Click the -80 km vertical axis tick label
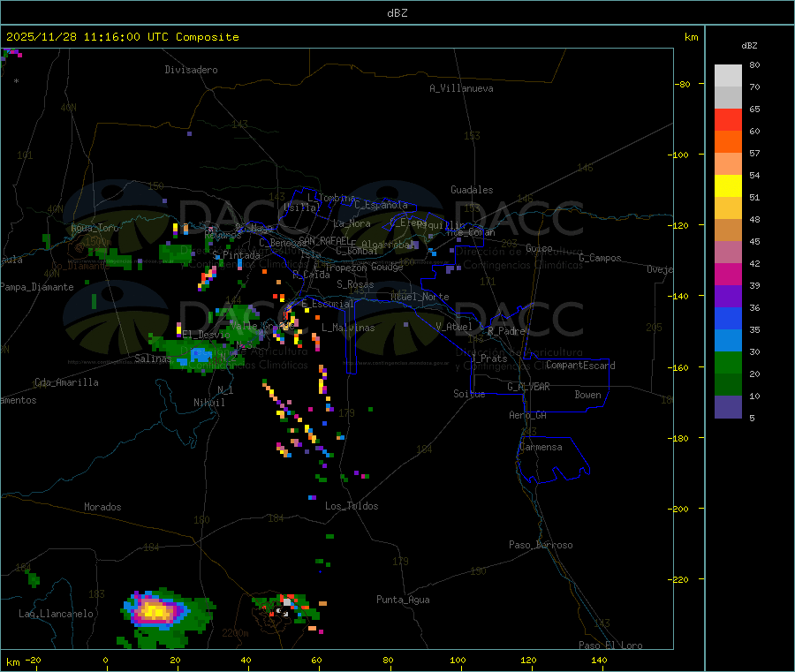795x672 pixels. tap(682, 84)
